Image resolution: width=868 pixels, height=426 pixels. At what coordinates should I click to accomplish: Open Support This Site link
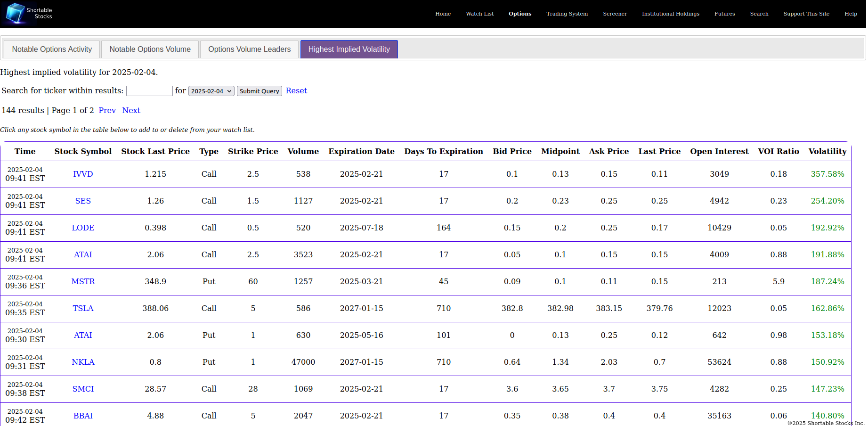coord(806,14)
